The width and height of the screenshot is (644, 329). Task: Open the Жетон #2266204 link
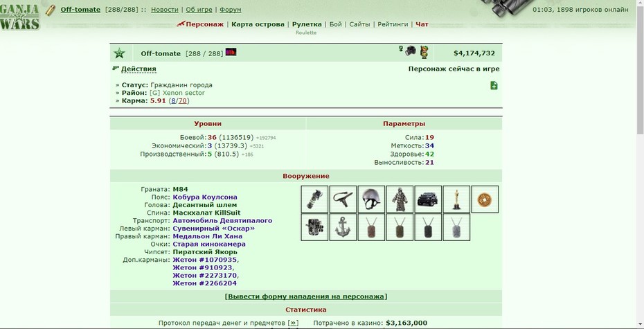click(205, 283)
